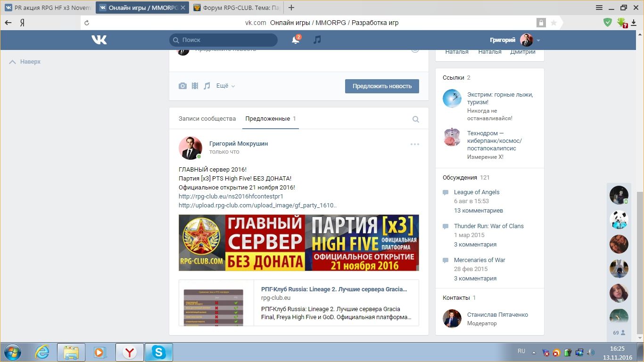Open the Григорий profile menu arrow
The width and height of the screenshot is (644, 362).
point(538,41)
